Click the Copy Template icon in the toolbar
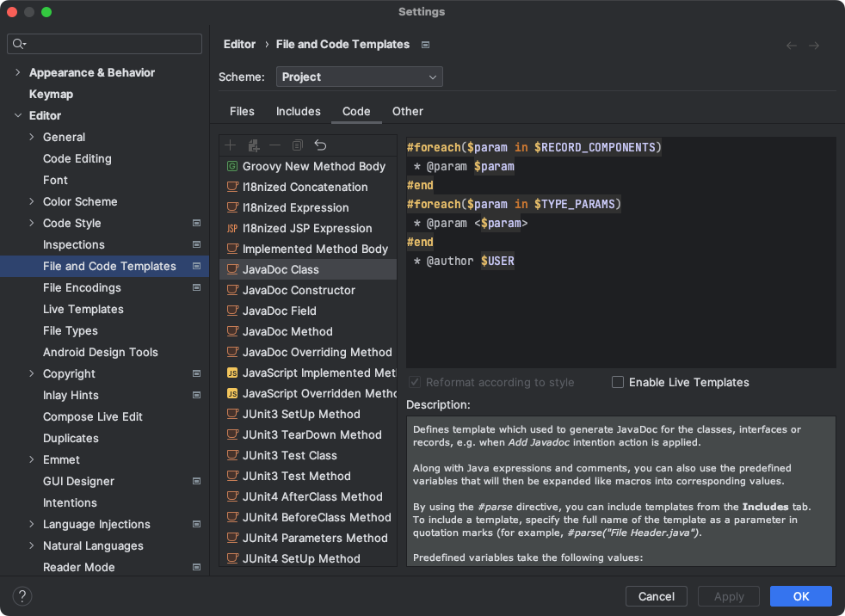 [x=298, y=145]
